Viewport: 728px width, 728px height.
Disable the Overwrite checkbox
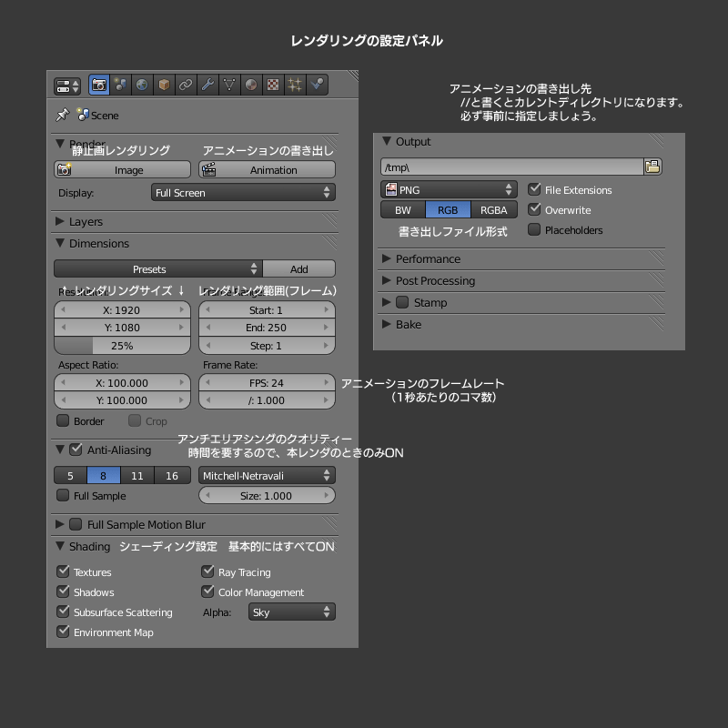coord(535,210)
